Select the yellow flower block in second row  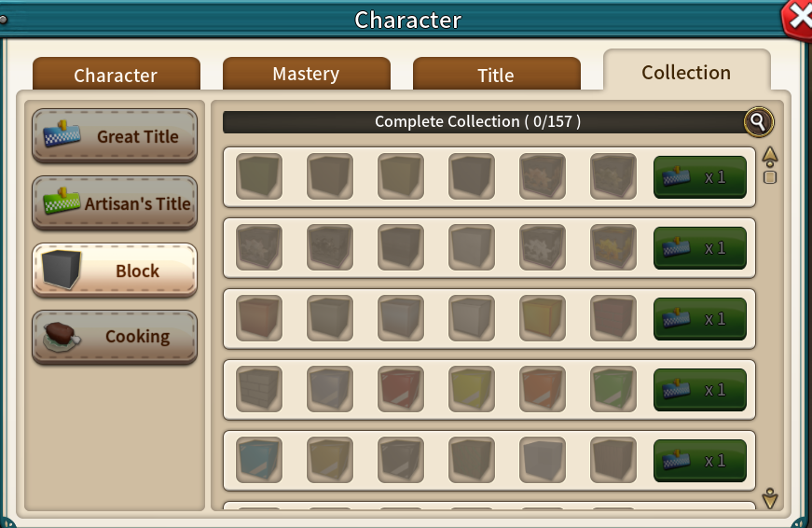tap(613, 247)
